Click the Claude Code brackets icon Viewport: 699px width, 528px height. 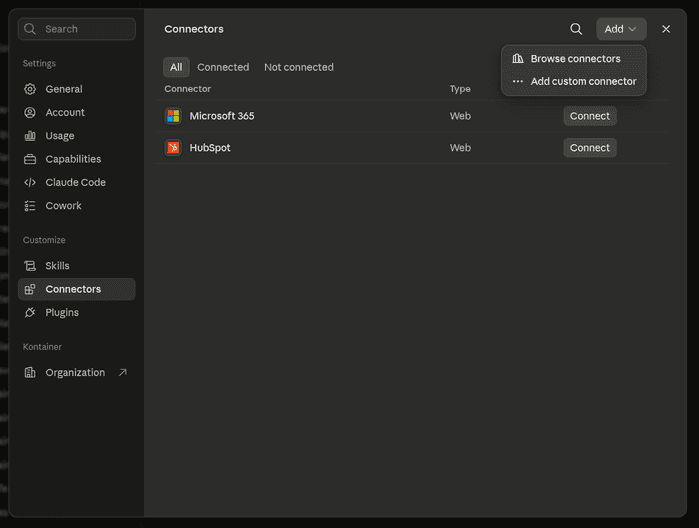pyautogui.click(x=30, y=182)
